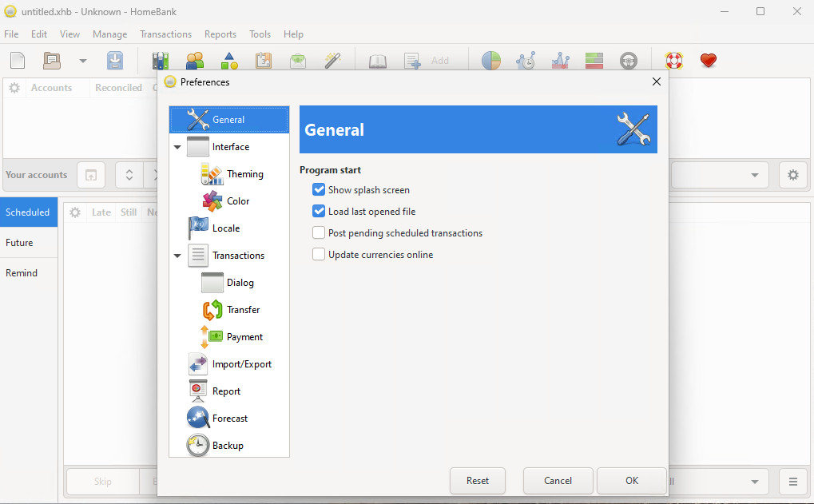Collapse the Transactions tree arrow
814x504 pixels.
click(x=177, y=256)
